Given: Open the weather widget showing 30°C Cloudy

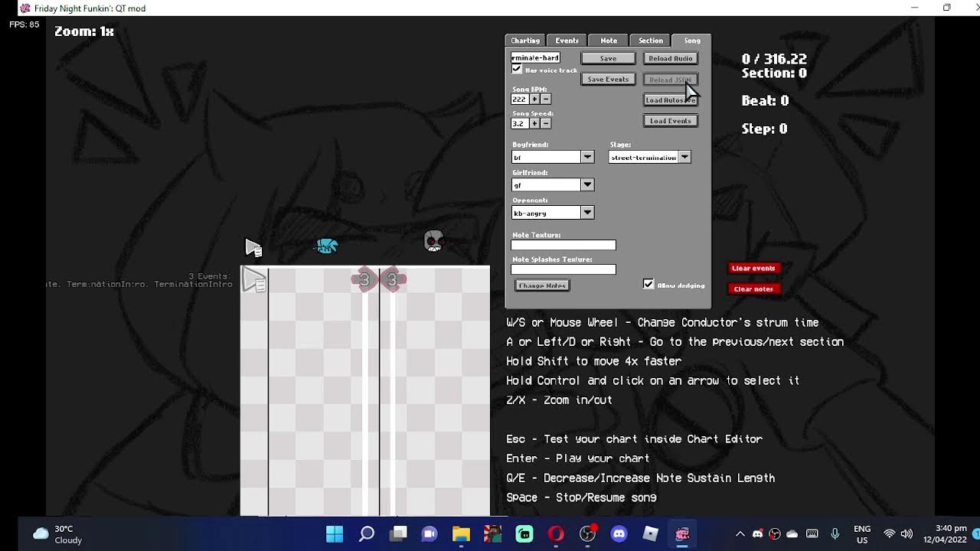Looking at the screenshot, I should (57, 534).
